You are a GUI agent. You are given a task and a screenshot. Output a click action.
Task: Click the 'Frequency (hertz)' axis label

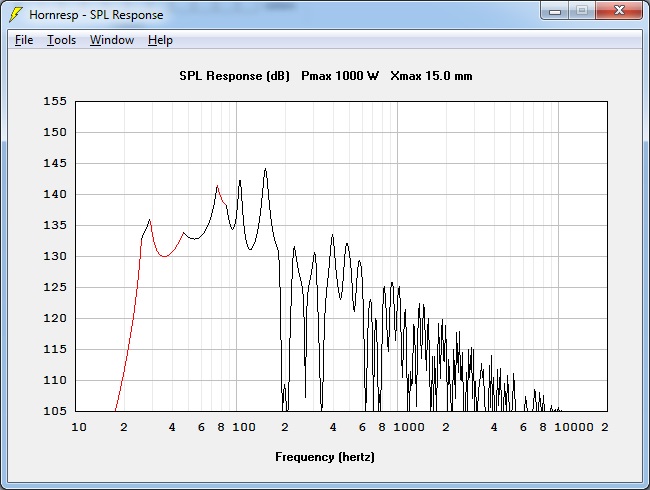325,457
